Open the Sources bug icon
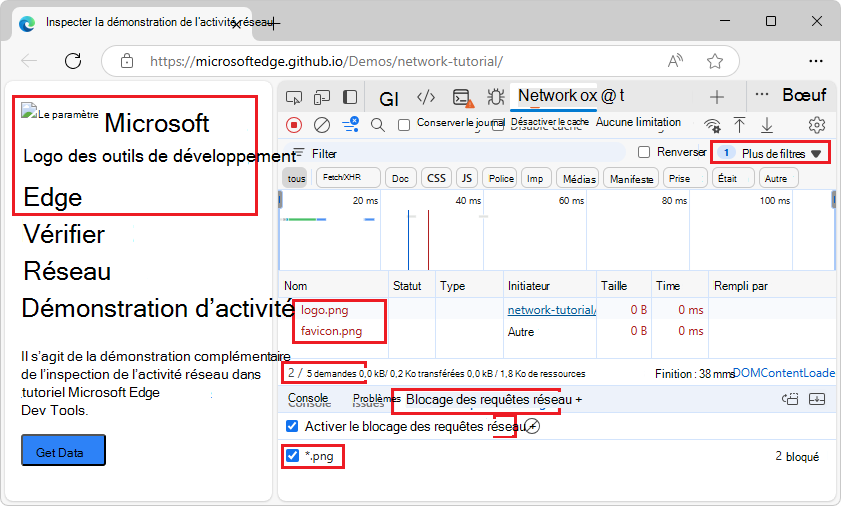Image resolution: width=841 pixels, height=506 pixels. click(496, 97)
